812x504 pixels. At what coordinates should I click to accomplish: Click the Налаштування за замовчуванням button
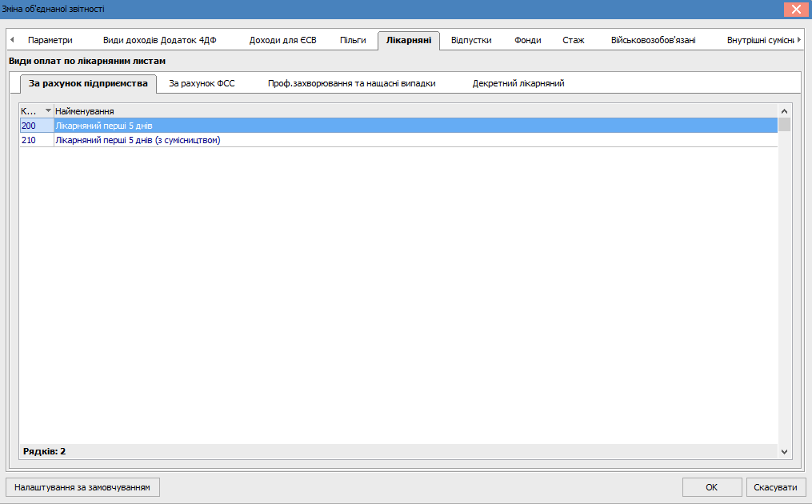tap(82, 487)
